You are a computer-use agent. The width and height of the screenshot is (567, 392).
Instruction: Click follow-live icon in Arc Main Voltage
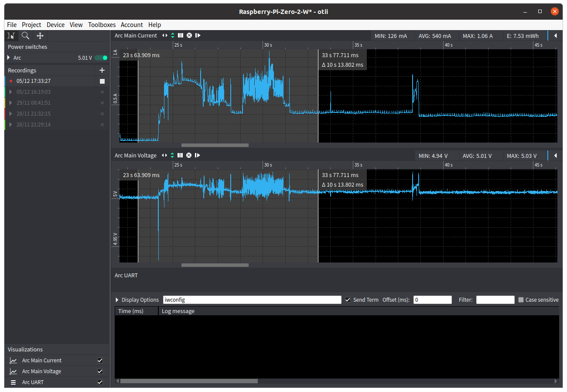[x=198, y=156]
